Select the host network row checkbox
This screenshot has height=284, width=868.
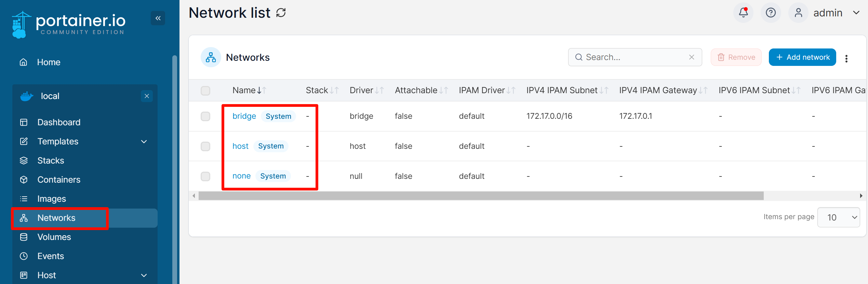coord(205,146)
